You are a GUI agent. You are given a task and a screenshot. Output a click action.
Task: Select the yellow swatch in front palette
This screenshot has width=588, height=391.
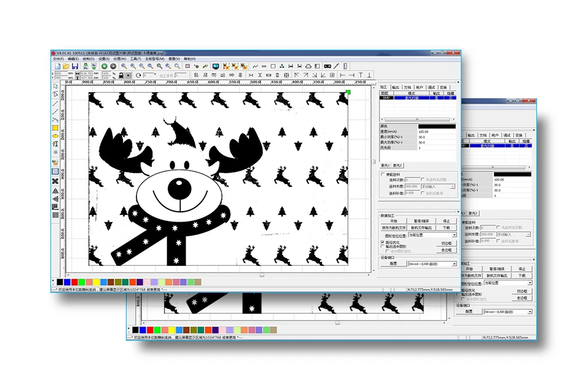(96, 282)
